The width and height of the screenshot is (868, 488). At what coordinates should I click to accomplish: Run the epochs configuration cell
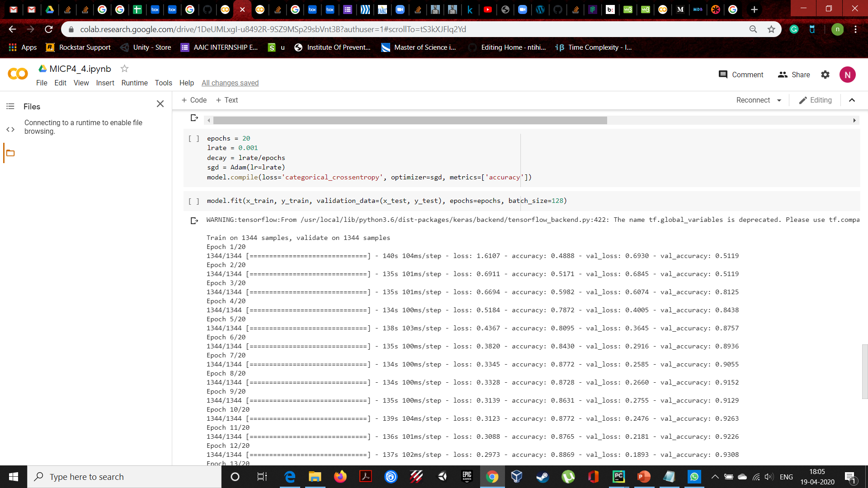tap(194, 139)
